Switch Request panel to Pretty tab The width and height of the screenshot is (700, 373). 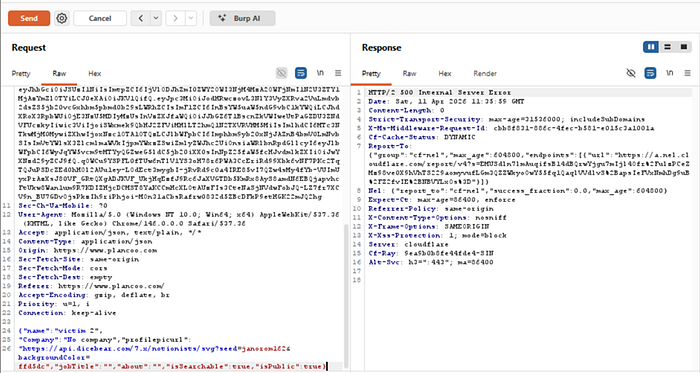pos(21,74)
